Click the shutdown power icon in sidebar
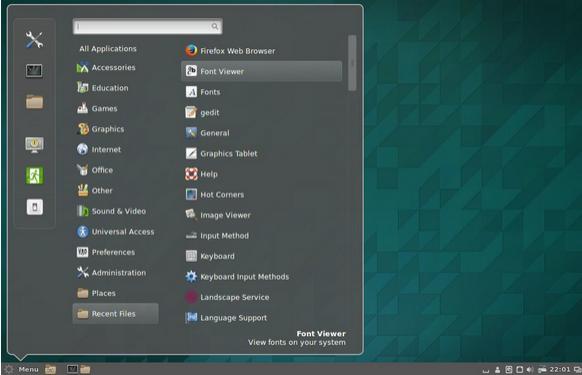Screen dimensions: 582x375 (x=35, y=207)
